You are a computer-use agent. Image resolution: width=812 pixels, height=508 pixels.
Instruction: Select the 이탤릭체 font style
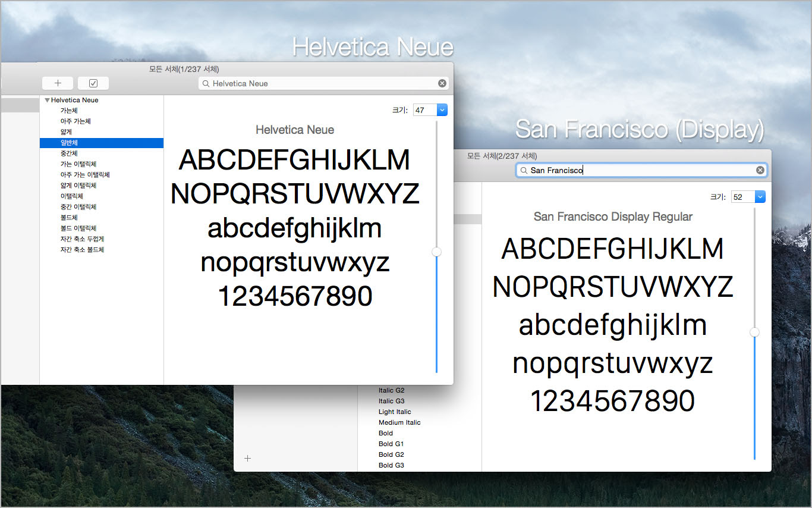coord(71,196)
